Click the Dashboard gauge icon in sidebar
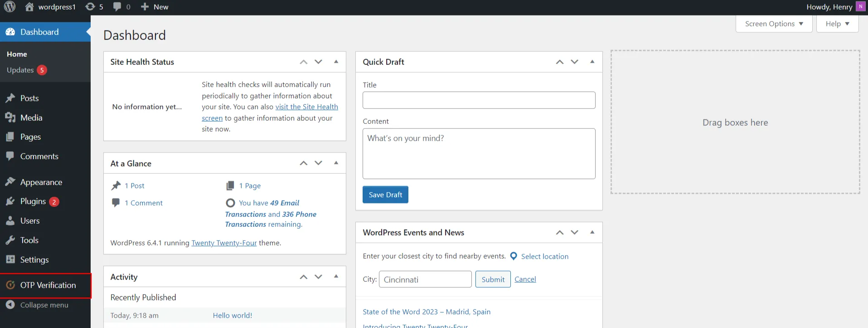This screenshot has height=328, width=868. point(10,32)
